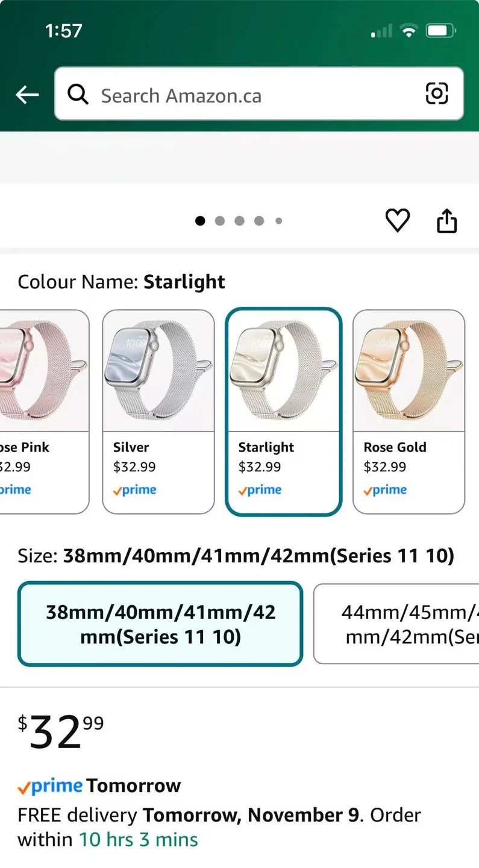
Task: Tap the Size heading above size options
Action: (x=235, y=556)
